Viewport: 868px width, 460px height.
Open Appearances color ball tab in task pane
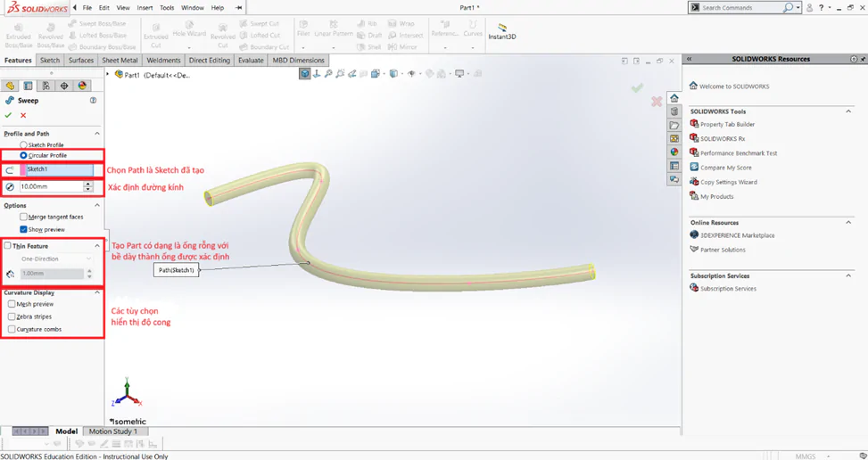674,152
